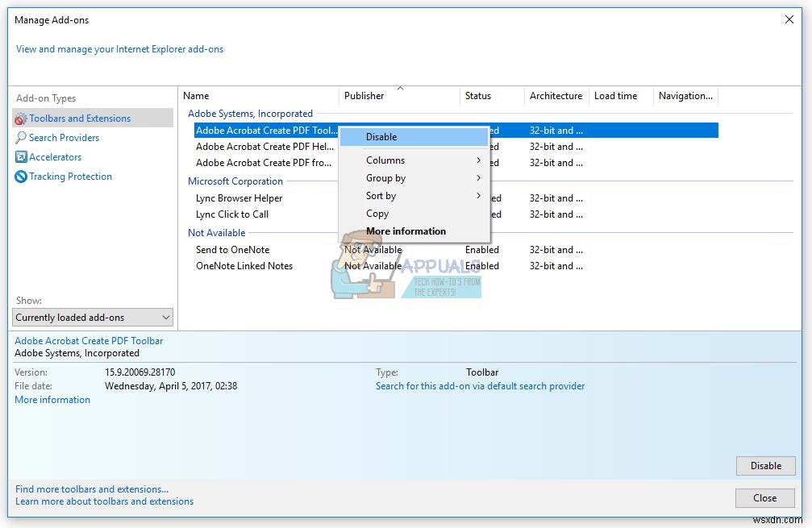Expand the Columns submenu
The width and height of the screenshot is (812, 528).
tap(385, 160)
